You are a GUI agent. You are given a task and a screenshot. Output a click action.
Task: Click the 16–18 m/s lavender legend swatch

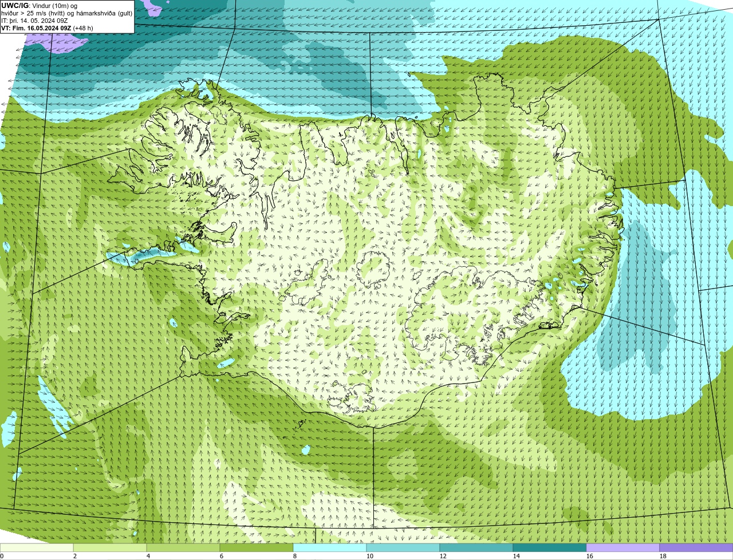(623, 548)
